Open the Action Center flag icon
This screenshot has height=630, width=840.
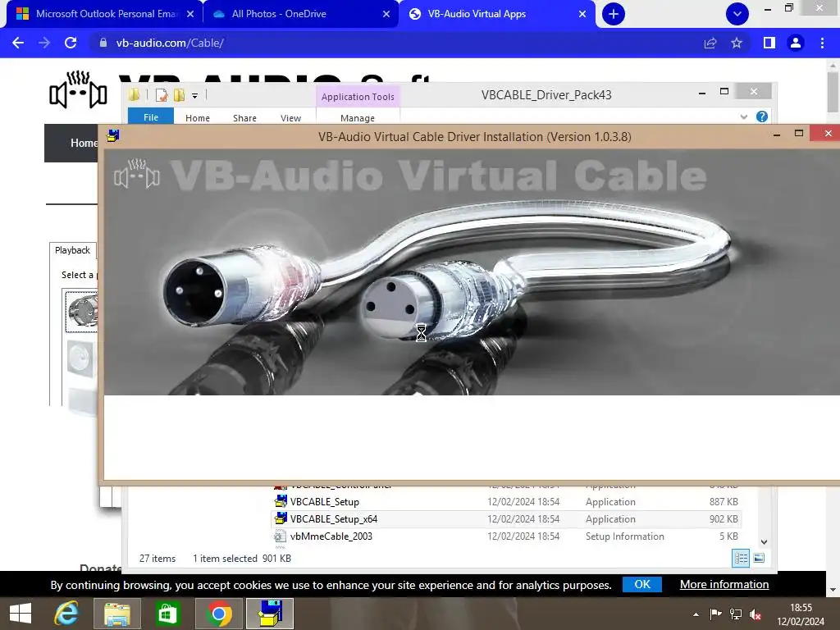click(x=715, y=614)
